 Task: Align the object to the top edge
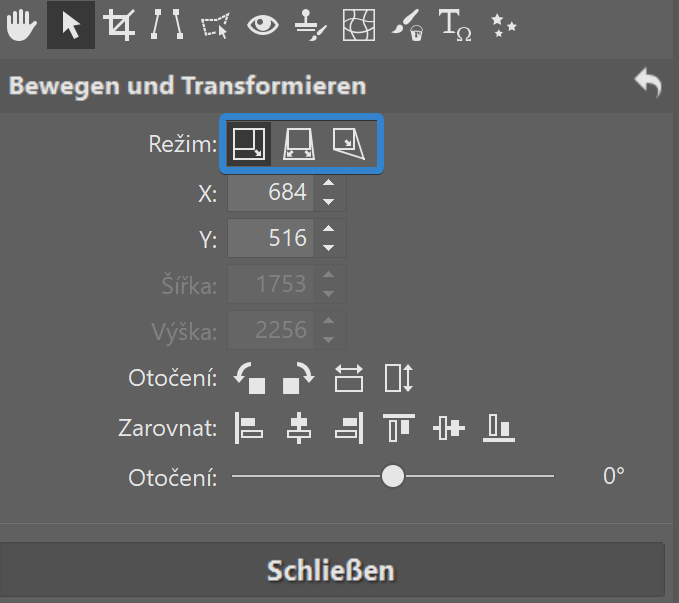point(399,428)
